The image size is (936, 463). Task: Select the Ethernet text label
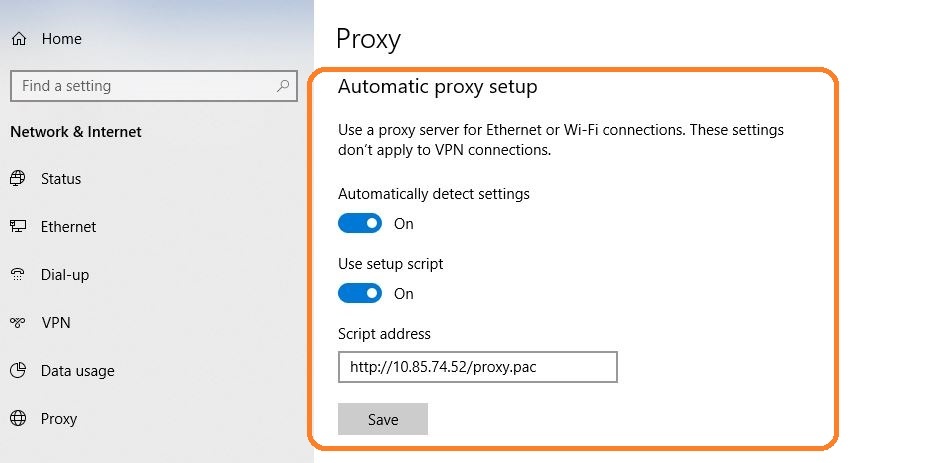click(69, 227)
